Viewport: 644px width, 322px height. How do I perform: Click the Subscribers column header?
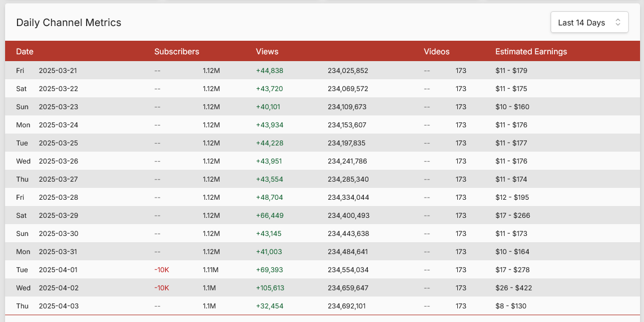[177, 51]
